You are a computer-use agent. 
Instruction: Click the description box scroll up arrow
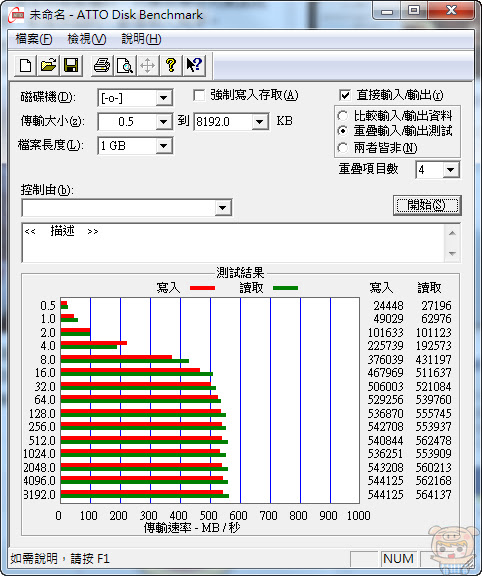[x=452, y=233]
